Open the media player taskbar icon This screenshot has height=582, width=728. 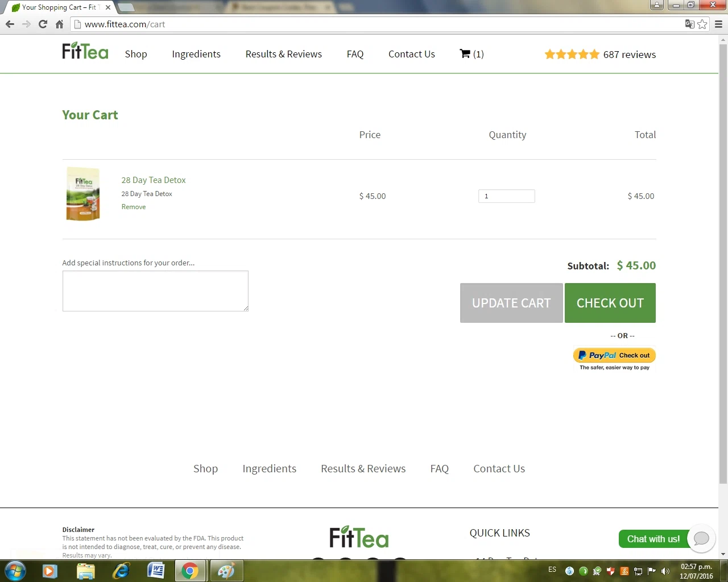[x=50, y=571]
